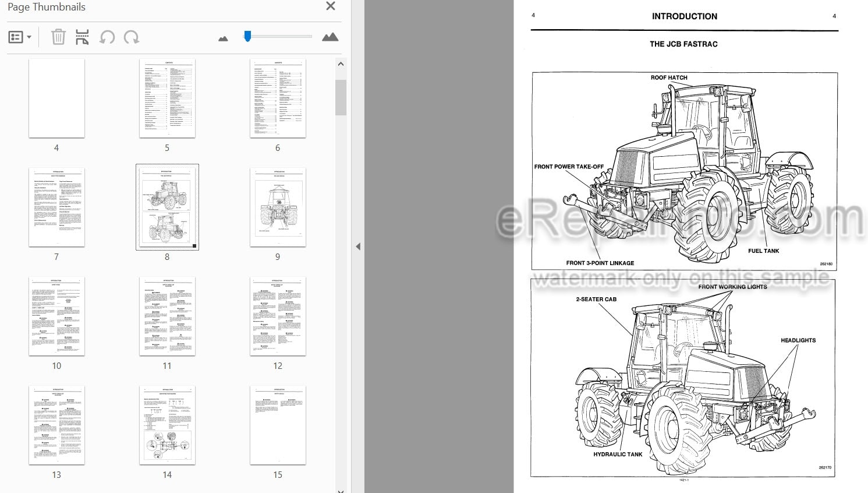Select page 5 contents thumbnail

point(167,98)
